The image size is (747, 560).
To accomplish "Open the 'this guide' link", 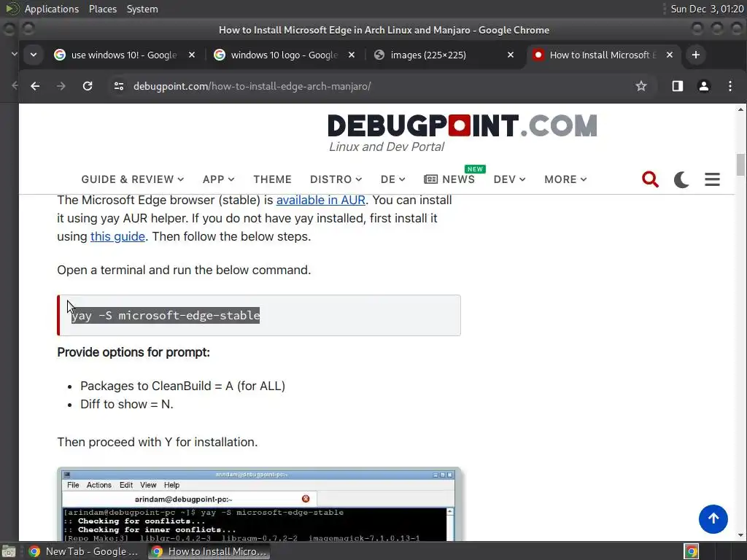I will click(x=117, y=237).
